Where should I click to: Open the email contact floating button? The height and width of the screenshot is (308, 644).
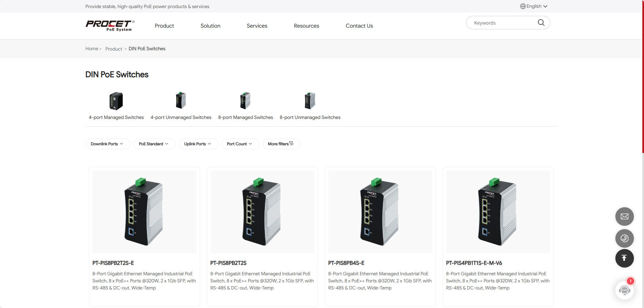(x=624, y=216)
